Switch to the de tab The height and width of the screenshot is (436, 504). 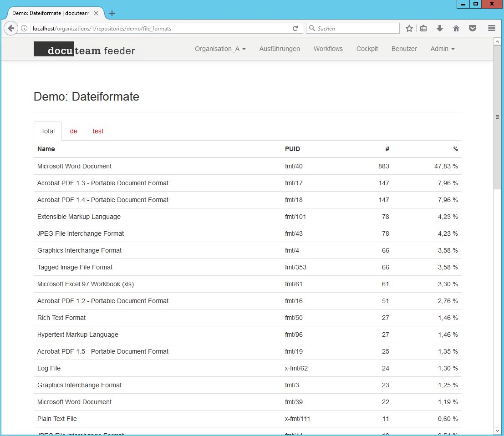pyautogui.click(x=74, y=131)
